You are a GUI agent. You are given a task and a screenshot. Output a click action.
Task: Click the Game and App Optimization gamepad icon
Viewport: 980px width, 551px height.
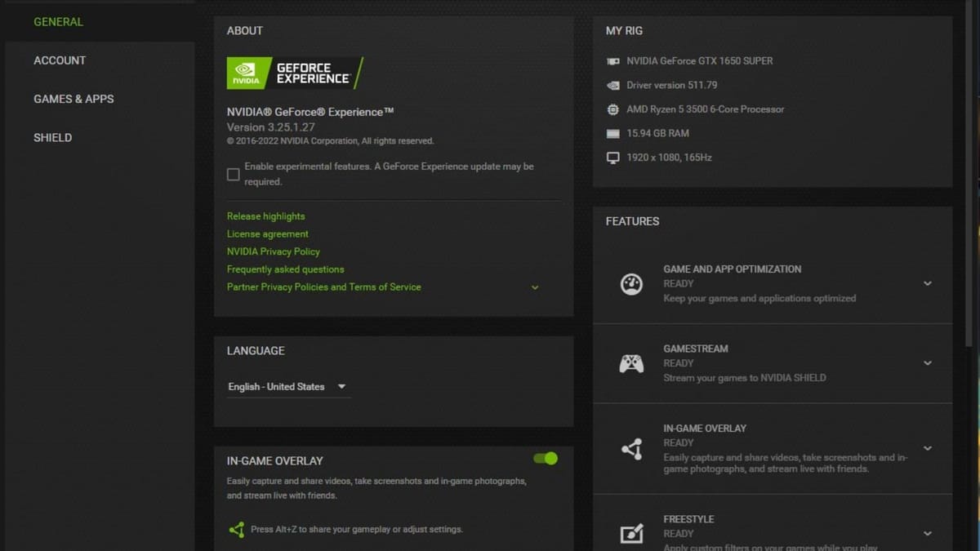click(x=630, y=283)
